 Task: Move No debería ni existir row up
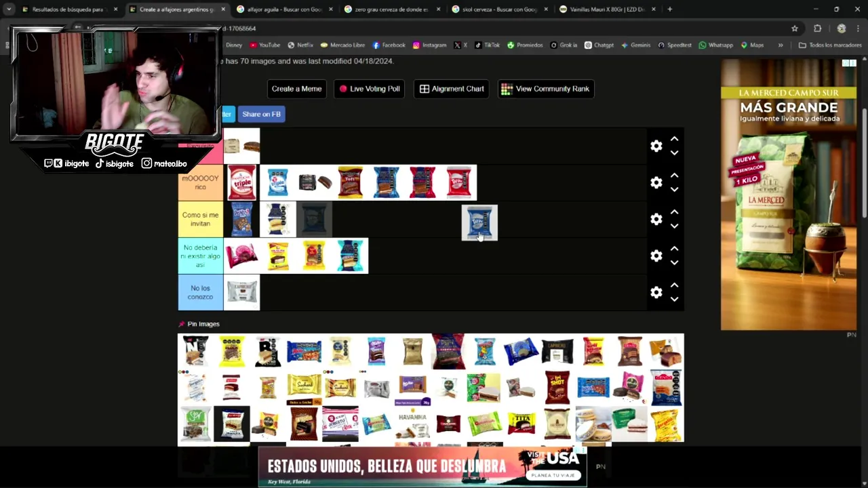click(674, 249)
